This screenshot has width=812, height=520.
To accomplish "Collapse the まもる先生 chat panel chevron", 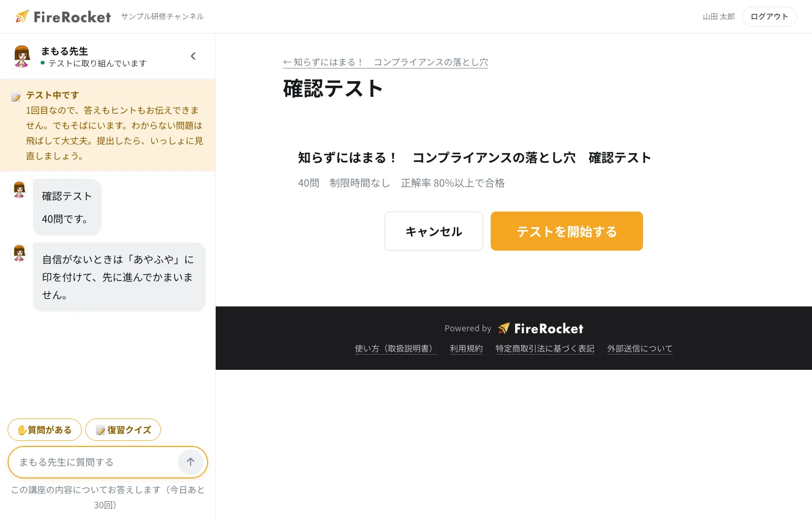I will point(193,56).
